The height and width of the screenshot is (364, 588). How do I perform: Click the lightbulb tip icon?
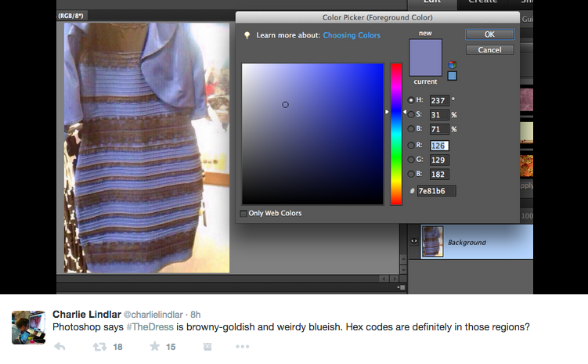tap(247, 35)
